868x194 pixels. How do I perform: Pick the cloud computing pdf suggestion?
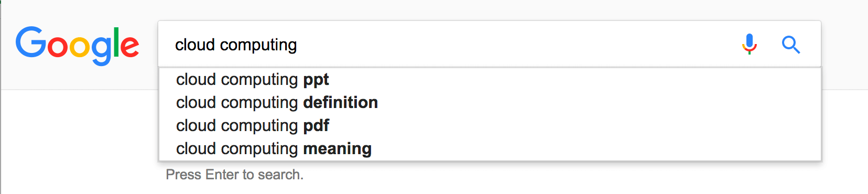490,126
